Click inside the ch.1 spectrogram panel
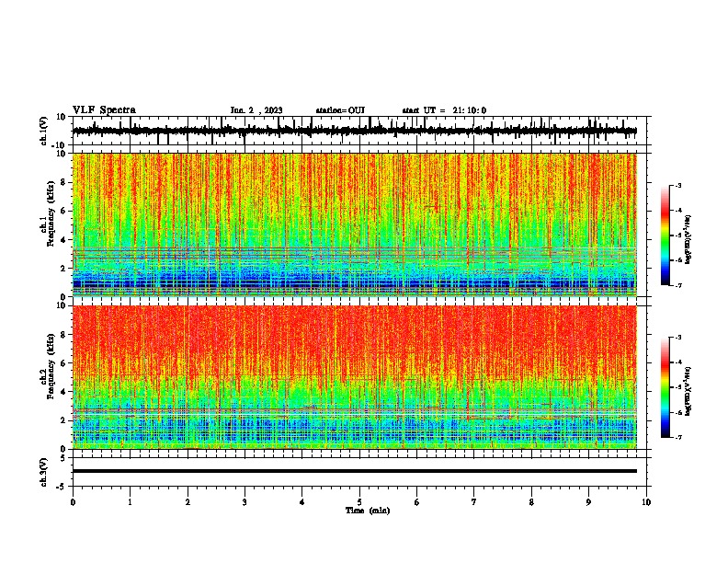This screenshot has width=728, height=563. pyautogui.click(x=354, y=224)
